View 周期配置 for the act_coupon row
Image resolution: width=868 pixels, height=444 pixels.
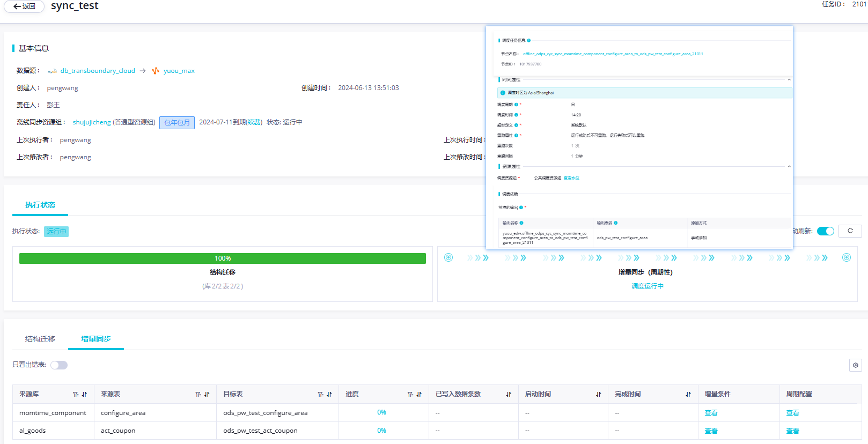click(x=792, y=431)
